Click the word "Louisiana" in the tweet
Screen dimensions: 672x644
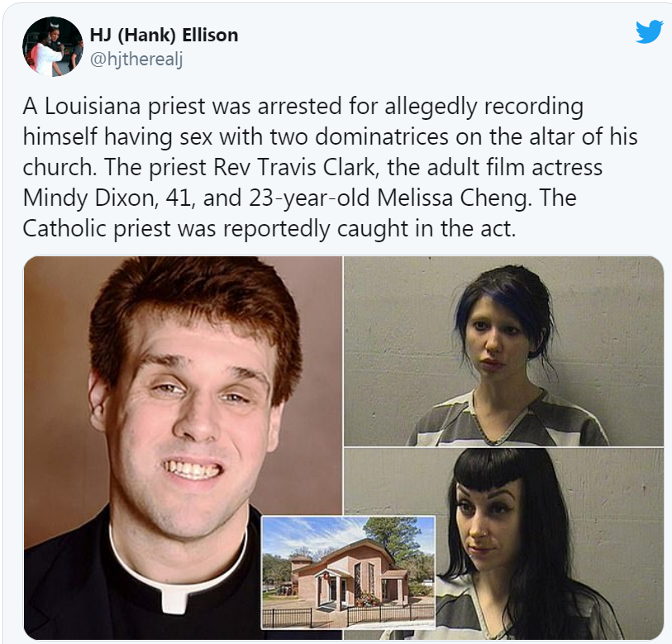[x=93, y=107]
